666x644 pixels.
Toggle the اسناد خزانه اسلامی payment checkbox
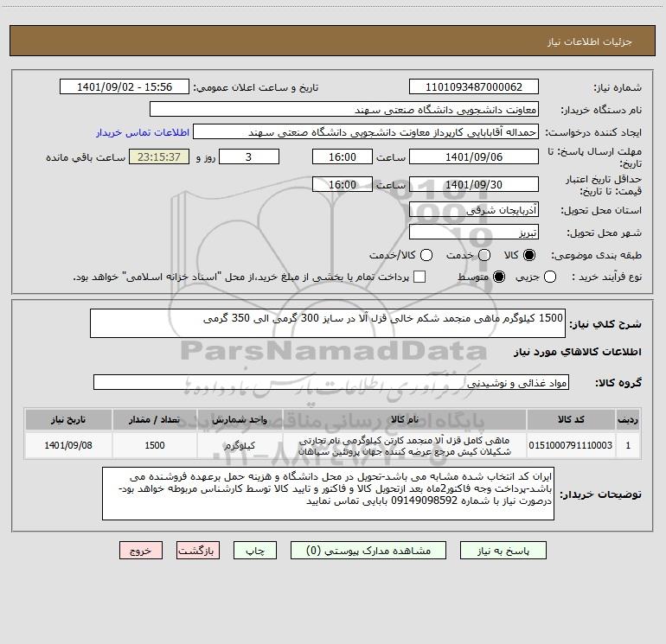[x=419, y=277]
